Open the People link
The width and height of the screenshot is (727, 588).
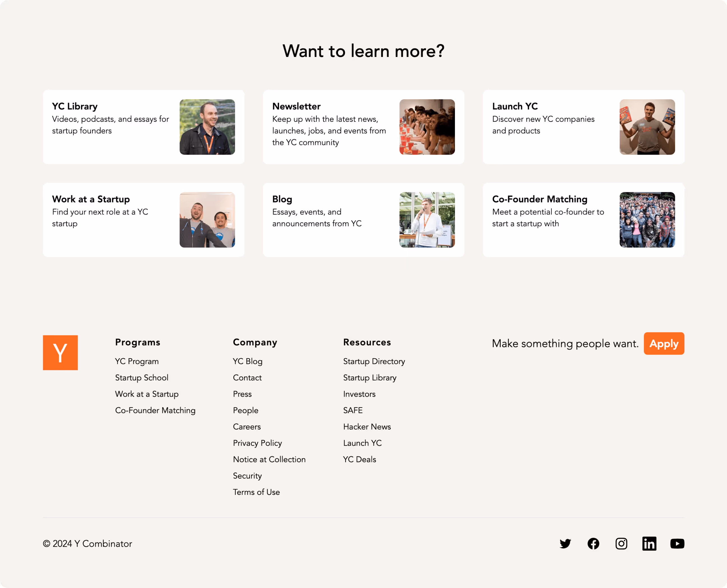pos(245,410)
